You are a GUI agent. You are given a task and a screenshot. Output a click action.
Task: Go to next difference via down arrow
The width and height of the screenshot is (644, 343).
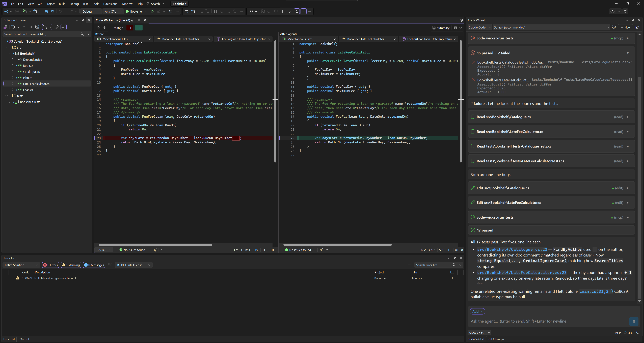pyautogui.click(x=104, y=28)
